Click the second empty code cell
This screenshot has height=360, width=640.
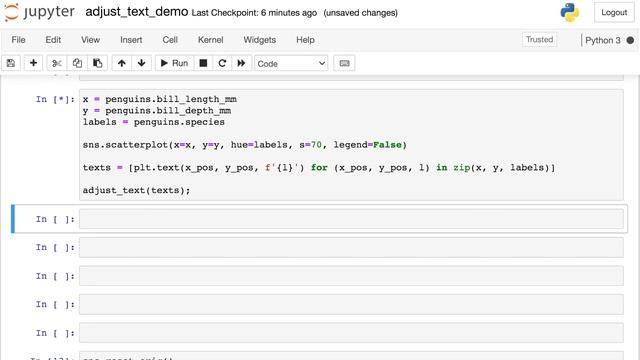tap(351, 248)
